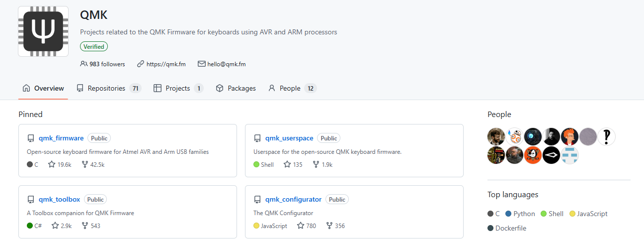This screenshot has height=240, width=644.
Task: Open the qmk_userspace repository link
Action: (289, 138)
